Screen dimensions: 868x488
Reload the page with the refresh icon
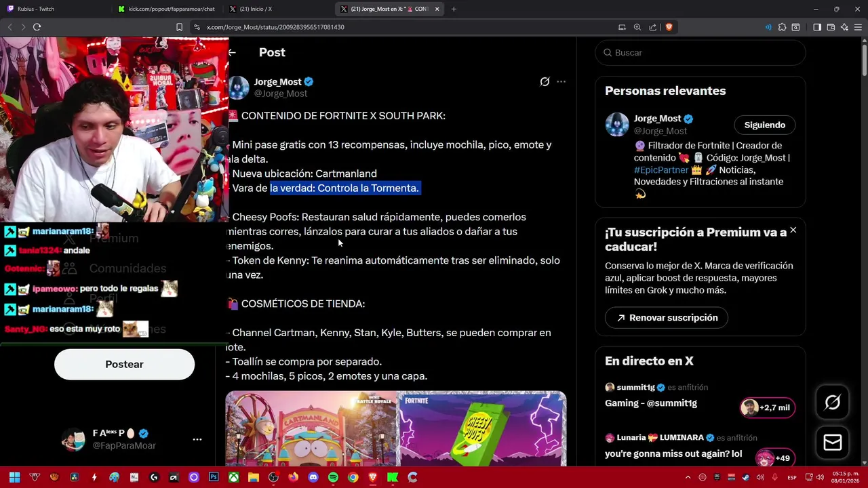pos(37,27)
